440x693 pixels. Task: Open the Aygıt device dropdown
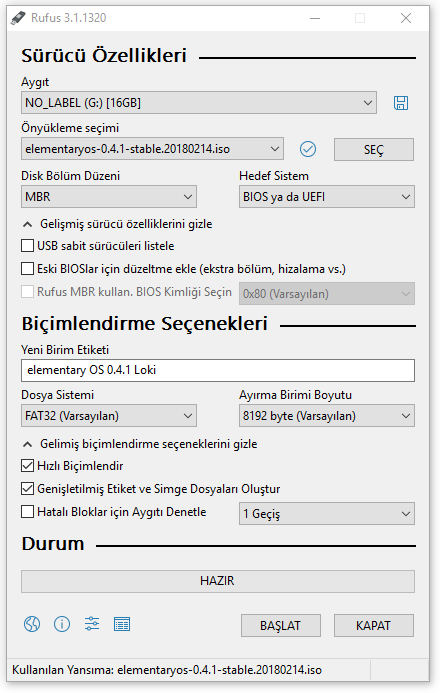199,103
